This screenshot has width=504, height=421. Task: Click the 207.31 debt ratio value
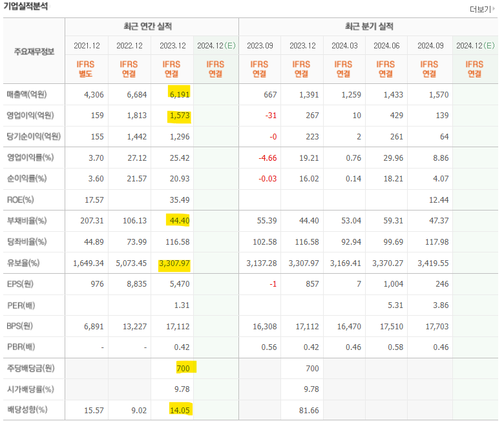pos(92,221)
